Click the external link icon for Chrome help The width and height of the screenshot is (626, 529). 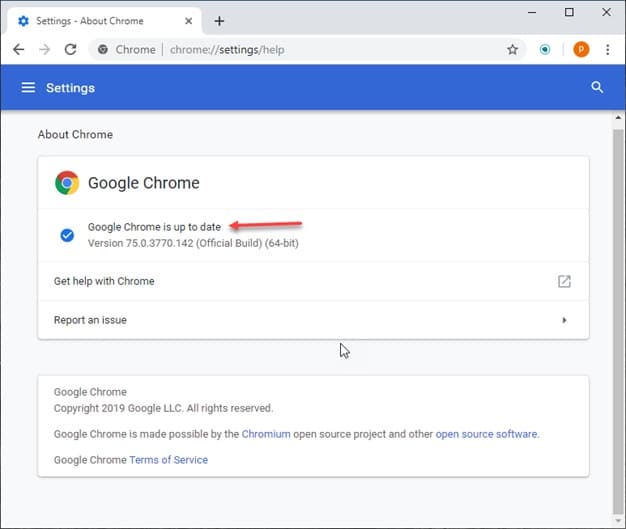(564, 281)
